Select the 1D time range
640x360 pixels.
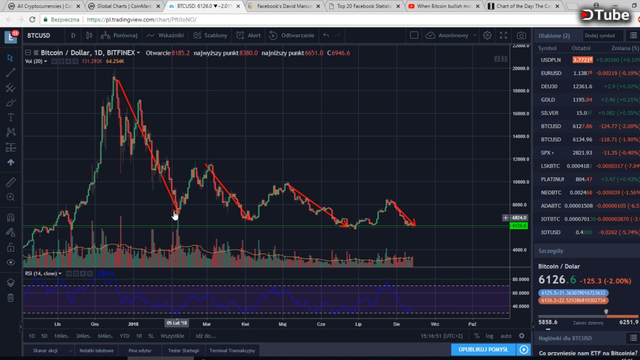(x=31, y=336)
